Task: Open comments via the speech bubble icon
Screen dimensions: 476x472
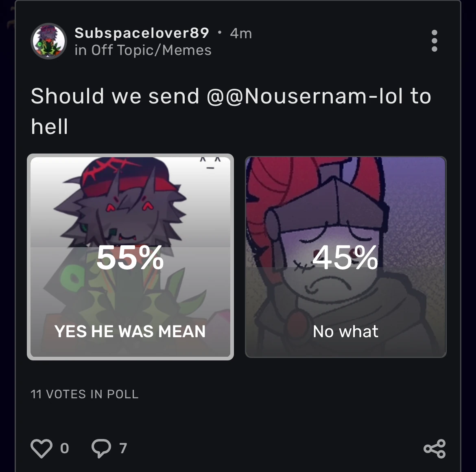Action: point(101,448)
